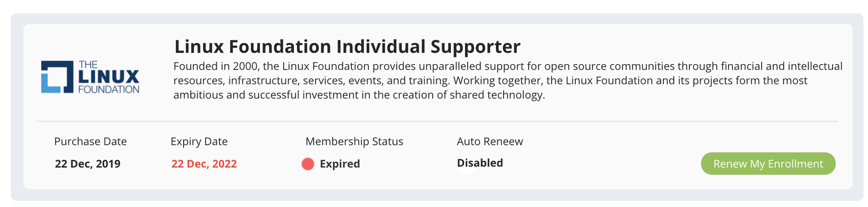Click the Auto Reneew label
The height and width of the screenshot is (207, 868).
490,142
